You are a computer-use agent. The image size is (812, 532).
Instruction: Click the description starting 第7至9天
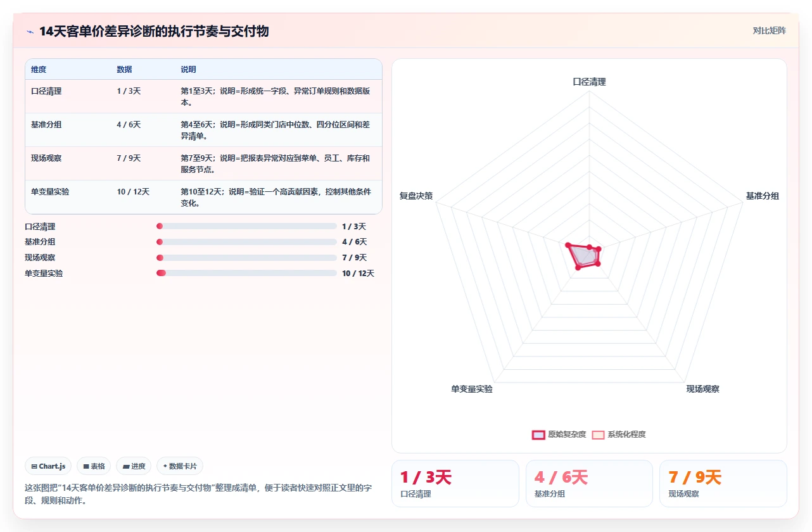pyautogui.click(x=276, y=164)
